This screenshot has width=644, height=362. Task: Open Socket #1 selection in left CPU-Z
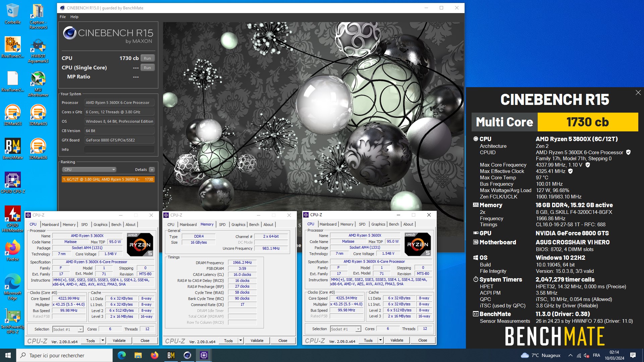(68, 329)
